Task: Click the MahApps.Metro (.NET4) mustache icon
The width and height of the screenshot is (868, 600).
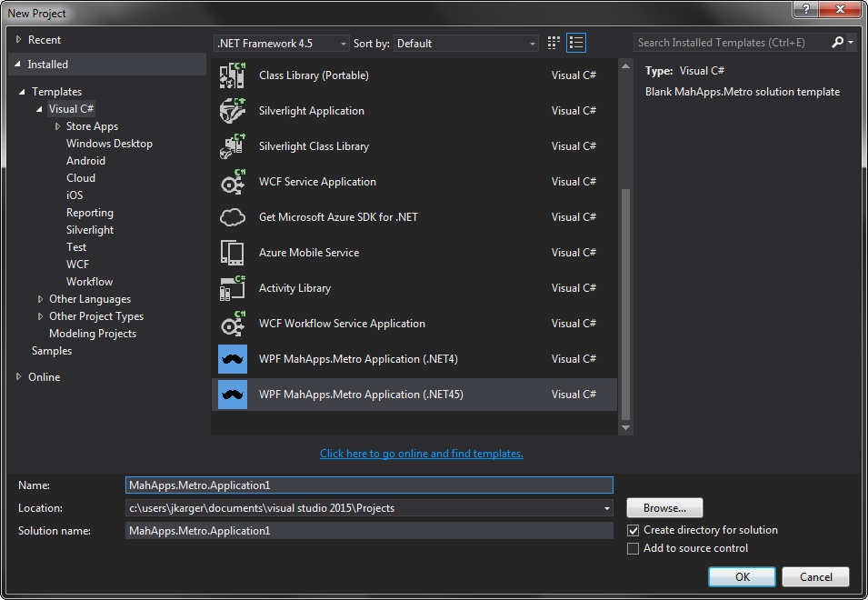Action: pos(233,359)
